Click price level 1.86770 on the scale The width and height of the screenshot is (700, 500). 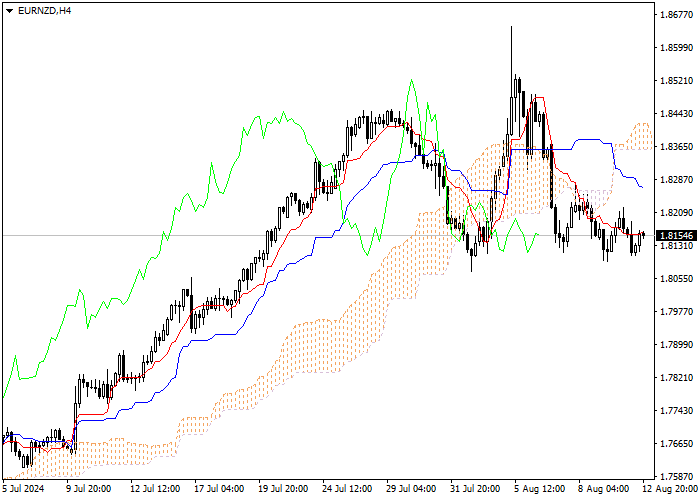coord(676,15)
